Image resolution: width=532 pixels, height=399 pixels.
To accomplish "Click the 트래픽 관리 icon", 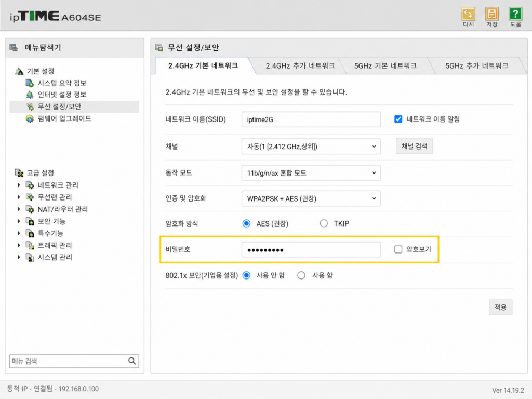I will pyautogui.click(x=30, y=245).
